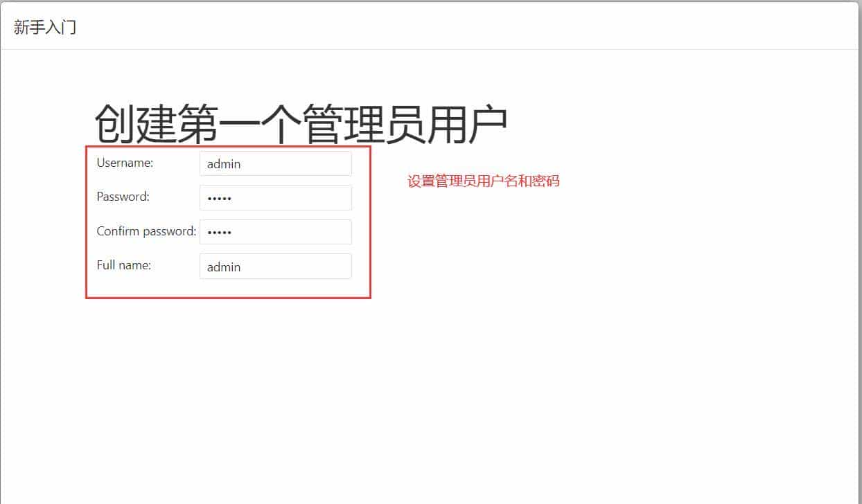The height and width of the screenshot is (504, 862).
Task: Select the 新手入门 header item
Action: click(x=44, y=27)
